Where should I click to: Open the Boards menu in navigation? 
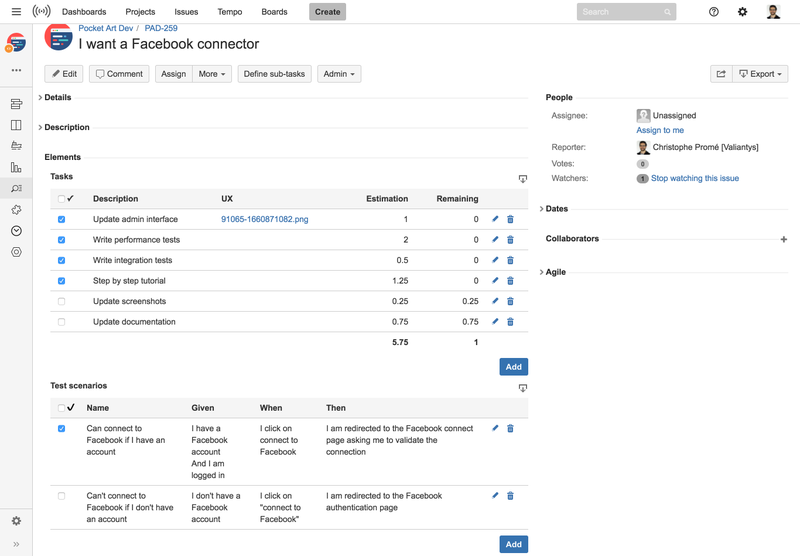[x=274, y=12]
